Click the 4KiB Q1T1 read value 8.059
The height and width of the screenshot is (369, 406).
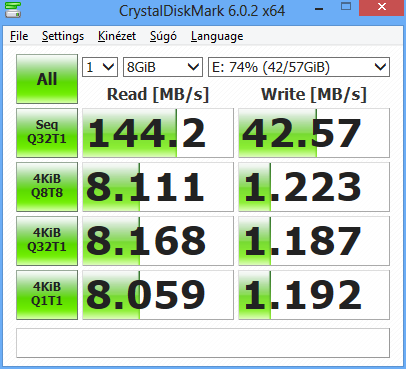click(x=158, y=295)
